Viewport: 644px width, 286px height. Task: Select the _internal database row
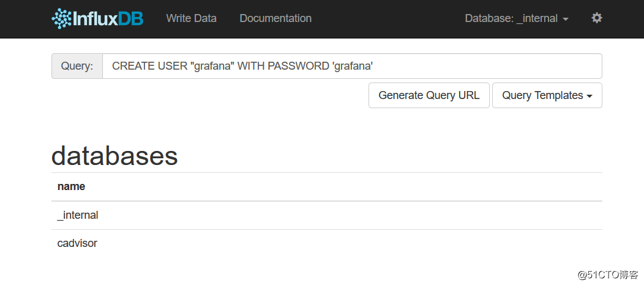327,215
